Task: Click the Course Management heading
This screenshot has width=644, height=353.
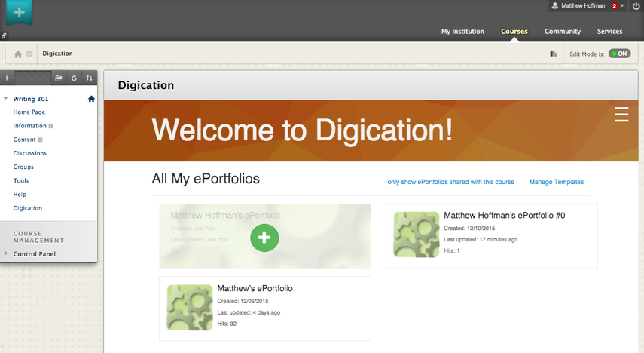Action: [x=38, y=237]
